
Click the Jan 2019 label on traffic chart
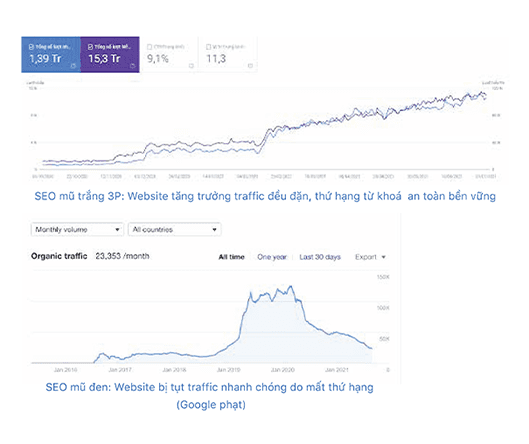[228, 370]
